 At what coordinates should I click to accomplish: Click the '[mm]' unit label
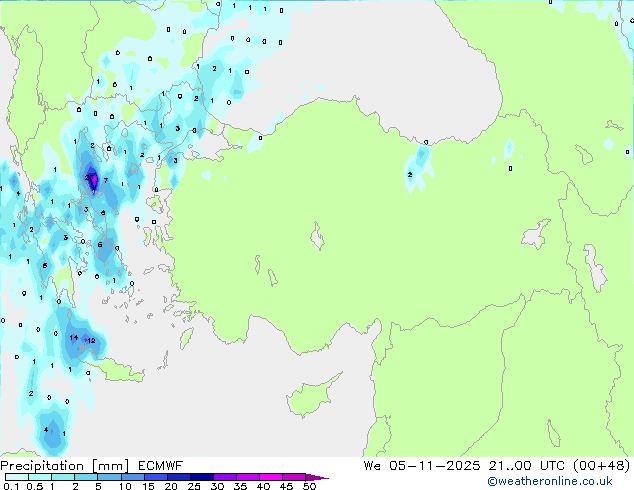pos(110,466)
